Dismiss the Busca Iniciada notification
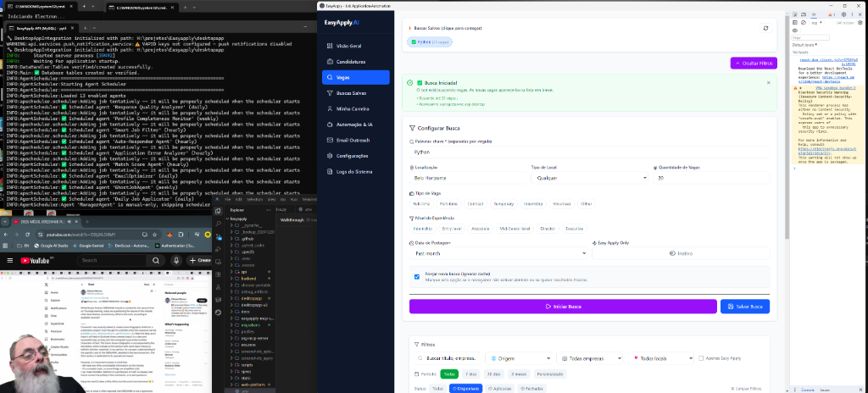Screen dimensions: 868x393 [x=768, y=83]
